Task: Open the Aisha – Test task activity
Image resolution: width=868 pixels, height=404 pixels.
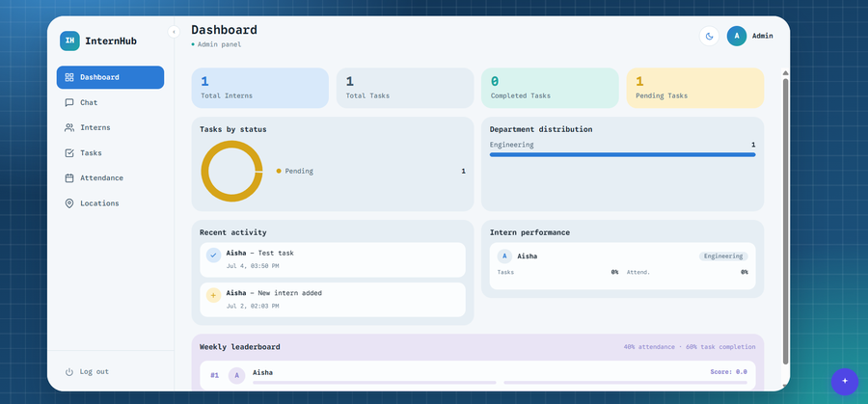Action: click(333, 260)
